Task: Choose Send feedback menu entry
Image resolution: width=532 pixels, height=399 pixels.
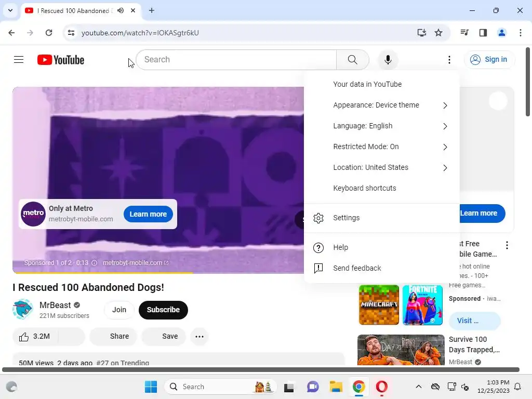Action: click(382, 268)
